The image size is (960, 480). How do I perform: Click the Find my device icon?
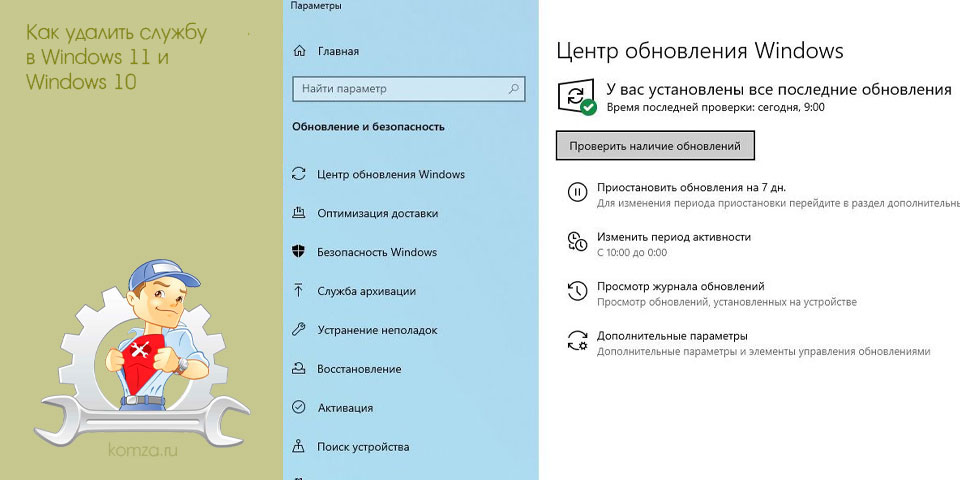tap(299, 446)
